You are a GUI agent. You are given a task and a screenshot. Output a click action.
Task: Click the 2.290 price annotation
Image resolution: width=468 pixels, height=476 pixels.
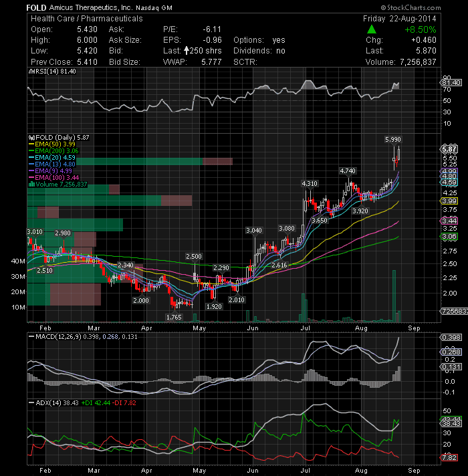221,267
